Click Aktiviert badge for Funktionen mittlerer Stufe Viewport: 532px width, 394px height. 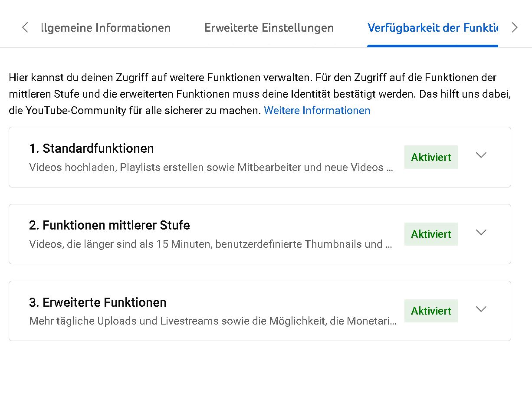click(x=431, y=234)
